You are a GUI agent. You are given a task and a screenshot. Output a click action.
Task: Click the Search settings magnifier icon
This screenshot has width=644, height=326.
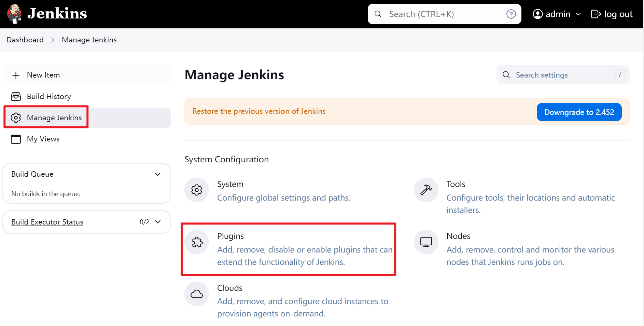(506, 75)
